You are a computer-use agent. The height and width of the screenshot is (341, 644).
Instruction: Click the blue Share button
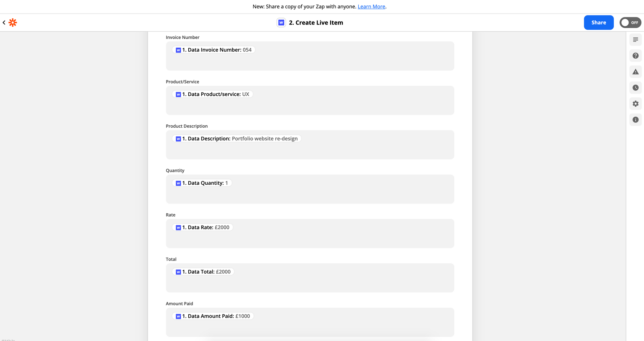(599, 23)
